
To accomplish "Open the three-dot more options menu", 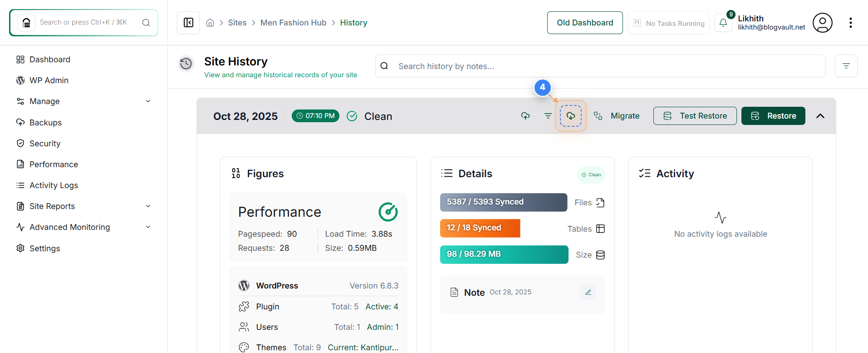I will [x=851, y=23].
